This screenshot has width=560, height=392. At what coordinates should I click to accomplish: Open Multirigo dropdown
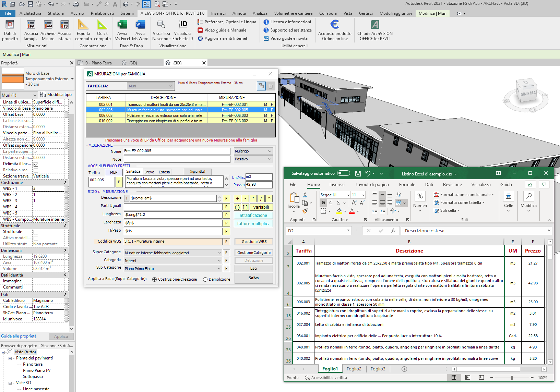pos(253,151)
